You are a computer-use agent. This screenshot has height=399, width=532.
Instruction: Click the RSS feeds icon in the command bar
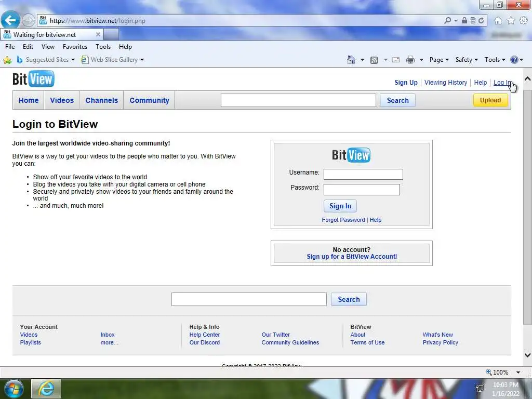pos(374,60)
